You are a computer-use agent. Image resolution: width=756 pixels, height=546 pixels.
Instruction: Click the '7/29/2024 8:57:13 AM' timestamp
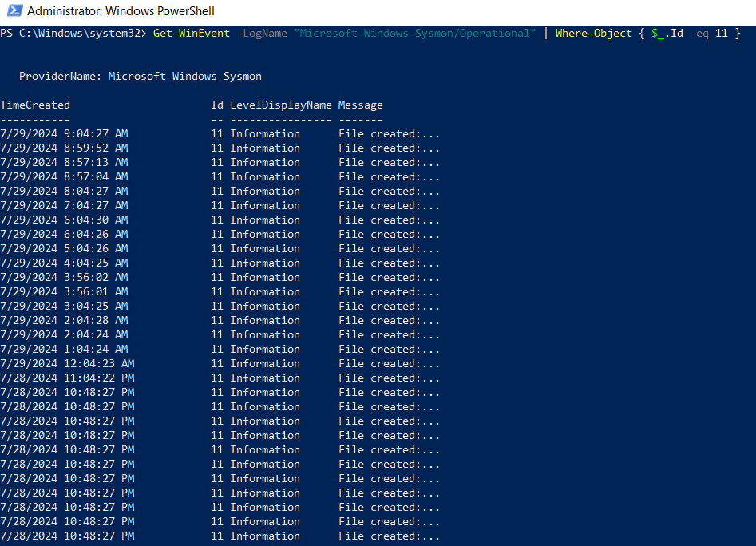coord(64,162)
